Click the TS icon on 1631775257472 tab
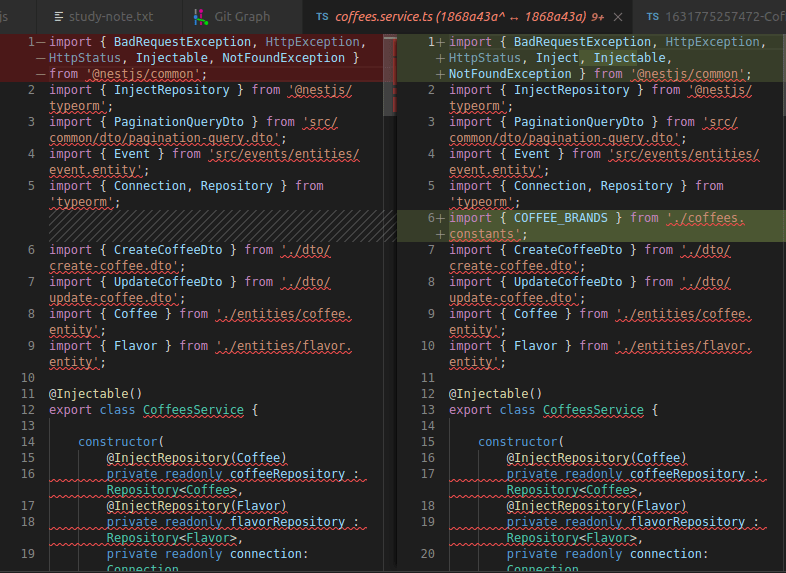The height and width of the screenshot is (573, 786). tap(652, 17)
